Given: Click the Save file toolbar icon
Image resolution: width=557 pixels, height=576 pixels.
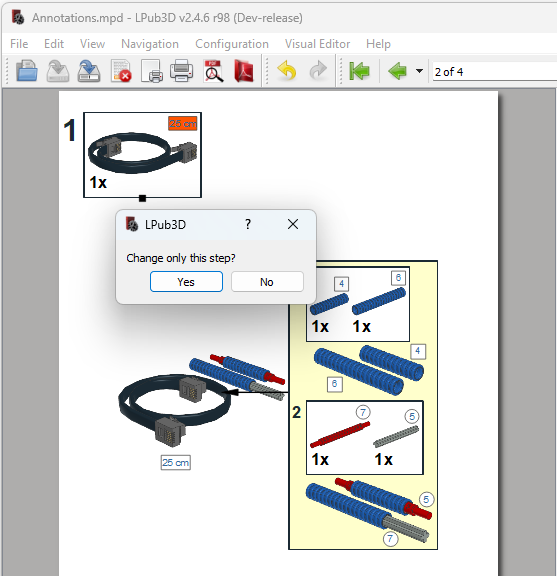Looking at the screenshot, I should pyautogui.click(x=58, y=71).
